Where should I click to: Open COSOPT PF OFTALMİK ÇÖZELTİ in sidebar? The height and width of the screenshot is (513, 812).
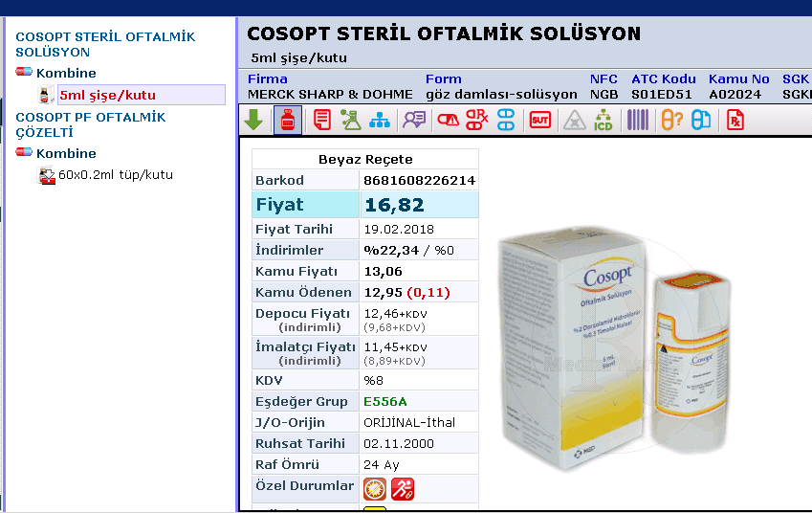91,124
